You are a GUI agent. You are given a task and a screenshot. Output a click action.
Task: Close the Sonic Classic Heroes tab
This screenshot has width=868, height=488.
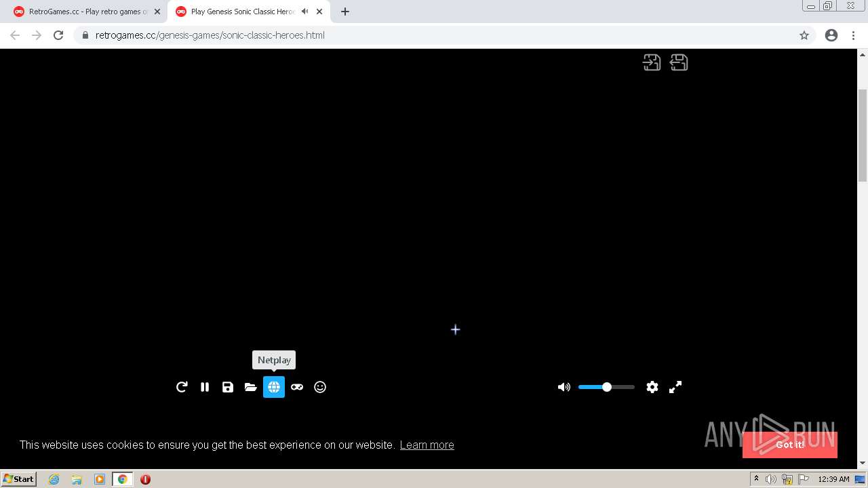[x=319, y=12]
